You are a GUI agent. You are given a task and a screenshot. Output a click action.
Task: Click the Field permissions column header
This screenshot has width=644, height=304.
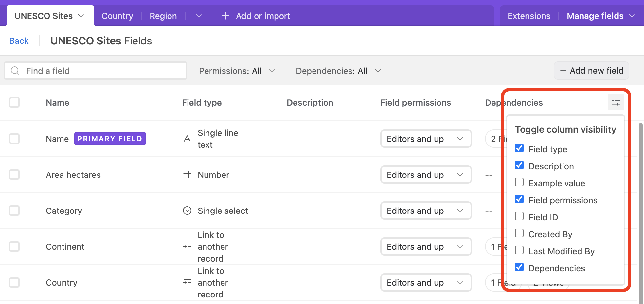pyautogui.click(x=416, y=103)
